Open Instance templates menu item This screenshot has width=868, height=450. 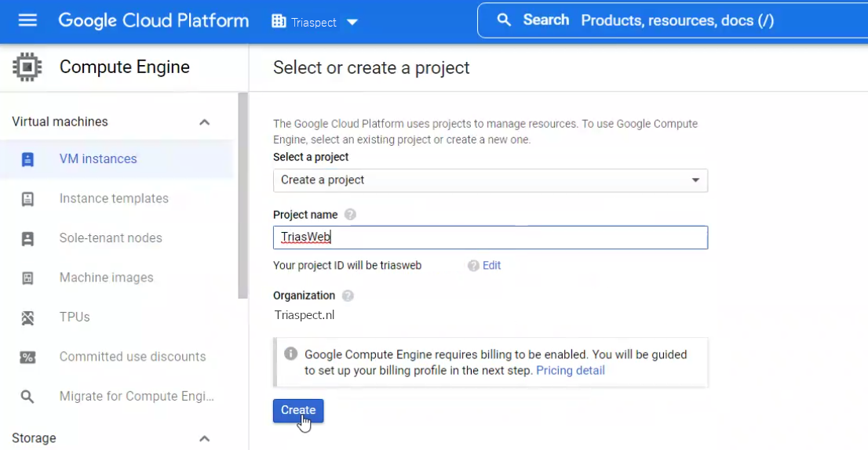114,199
